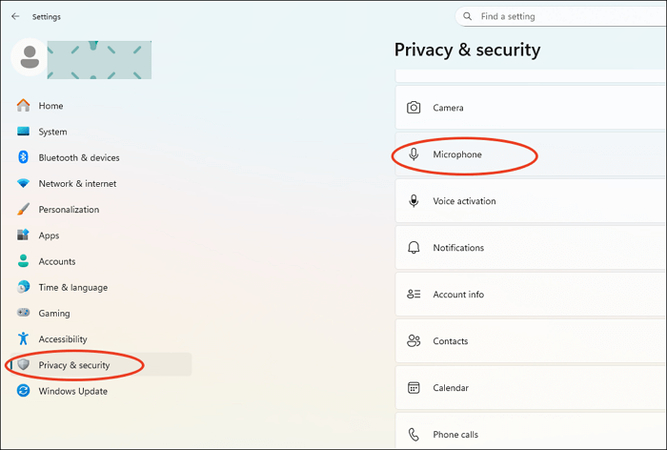Go to Windows Update
This screenshot has height=450, width=667.
72,392
